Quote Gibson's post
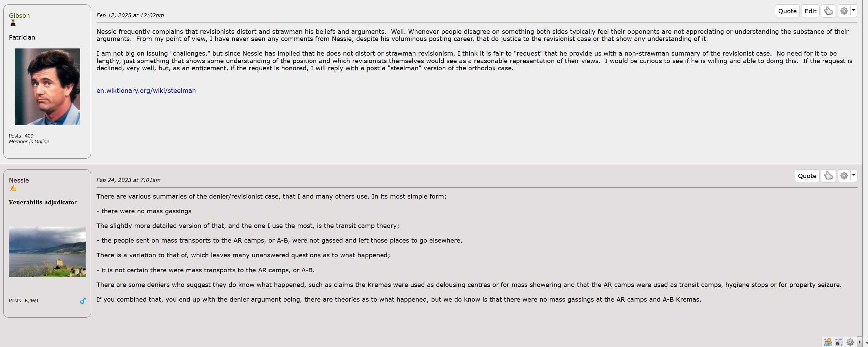This screenshot has height=347, width=868. coord(787,11)
